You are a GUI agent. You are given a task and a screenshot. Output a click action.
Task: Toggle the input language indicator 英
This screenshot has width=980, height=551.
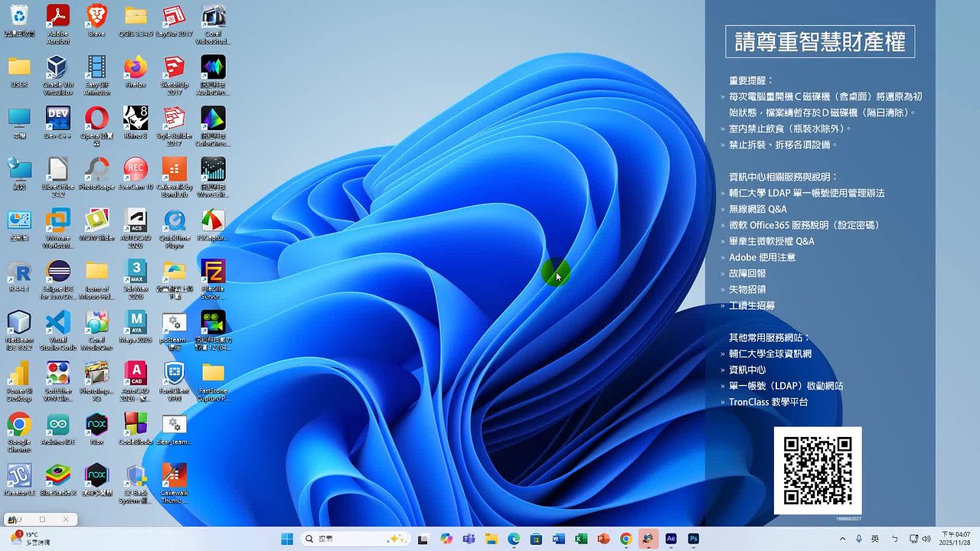875,539
